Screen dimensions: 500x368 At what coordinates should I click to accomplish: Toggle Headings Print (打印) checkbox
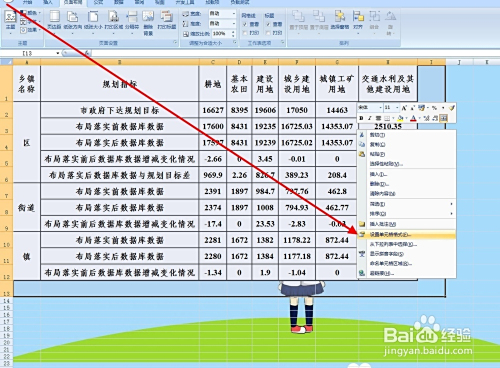click(268, 33)
